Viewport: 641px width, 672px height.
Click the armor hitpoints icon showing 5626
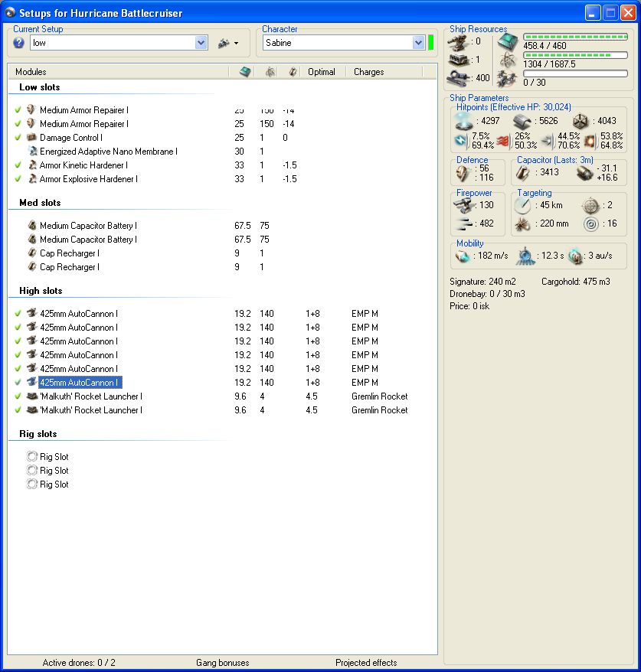pos(522,122)
